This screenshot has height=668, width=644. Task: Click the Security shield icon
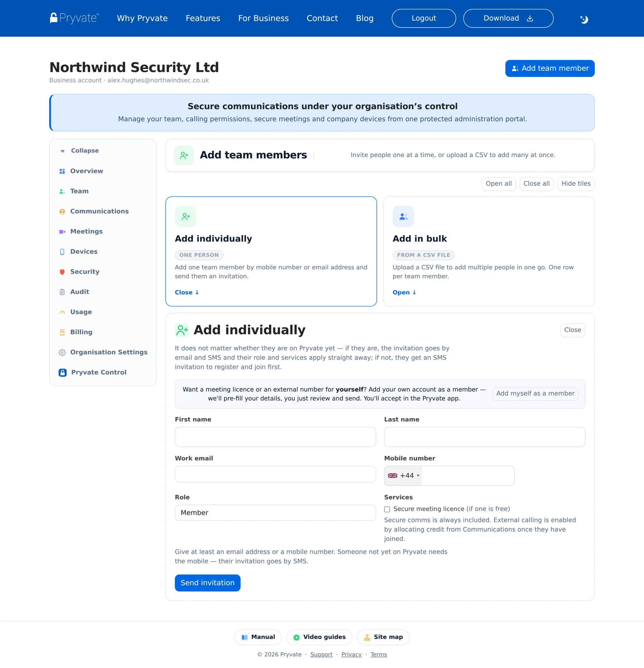click(x=62, y=272)
